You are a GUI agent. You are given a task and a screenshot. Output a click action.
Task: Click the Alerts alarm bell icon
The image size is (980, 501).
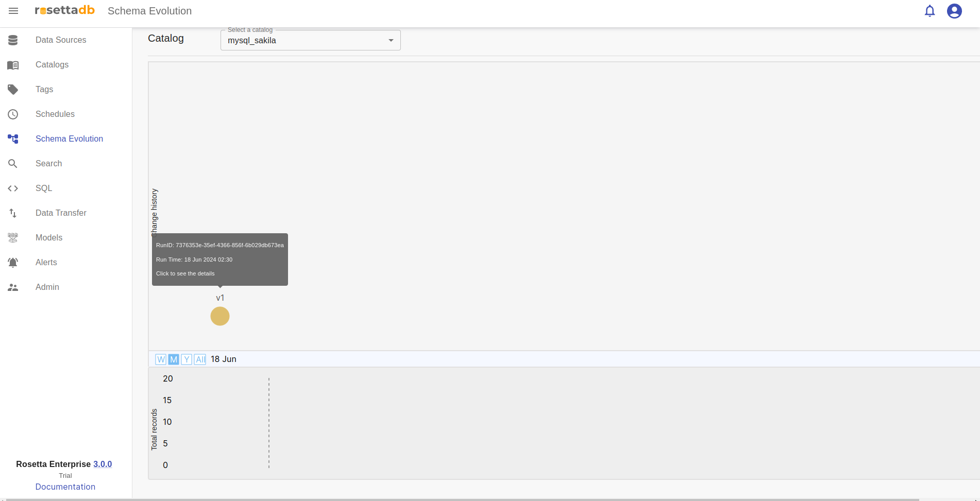(x=13, y=263)
